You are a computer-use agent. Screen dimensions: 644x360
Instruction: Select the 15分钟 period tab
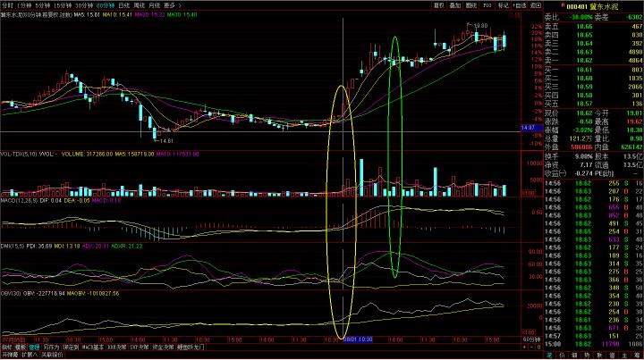[x=63, y=5]
